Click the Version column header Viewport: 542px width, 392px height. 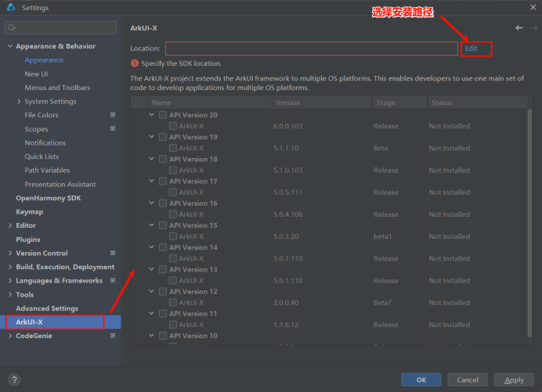(x=322, y=102)
